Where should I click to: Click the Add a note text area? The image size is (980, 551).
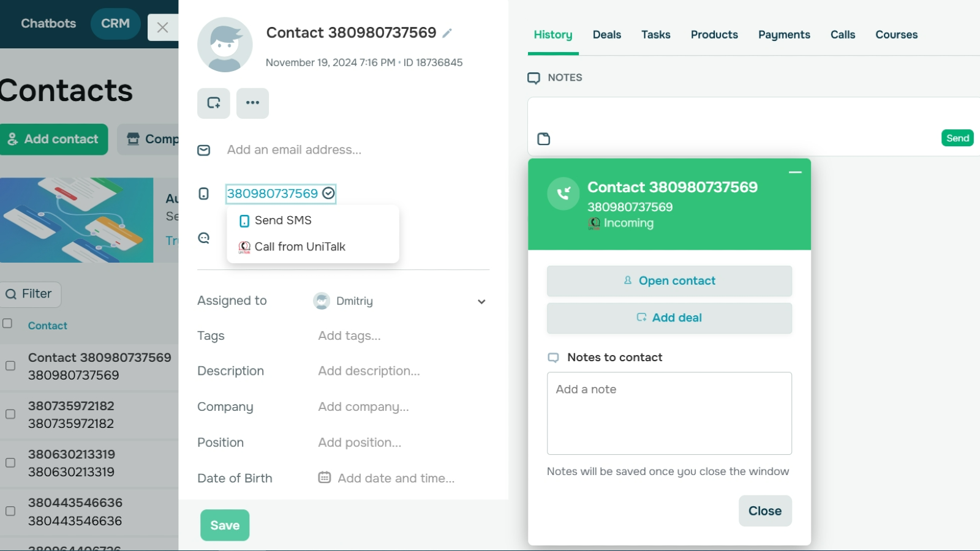[x=669, y=413]
